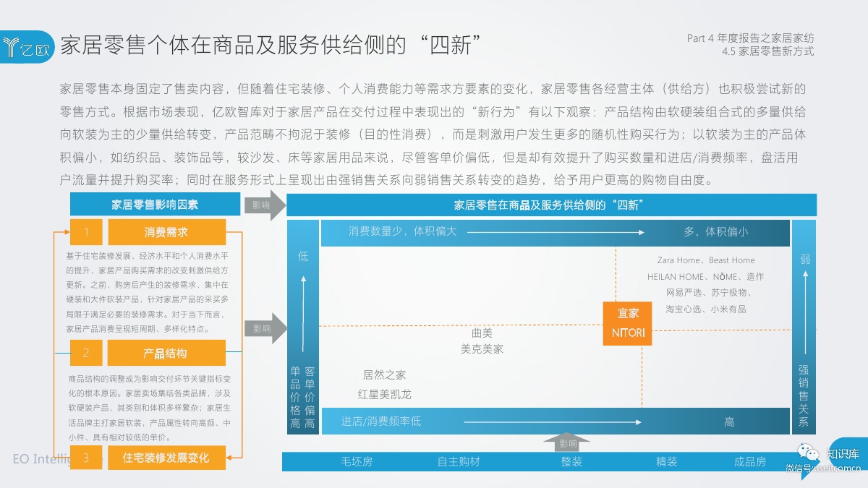This screenshot has width=868, height=488.
Task: Click the vertical 客单价偏高 label
Action: click(310, 397)
